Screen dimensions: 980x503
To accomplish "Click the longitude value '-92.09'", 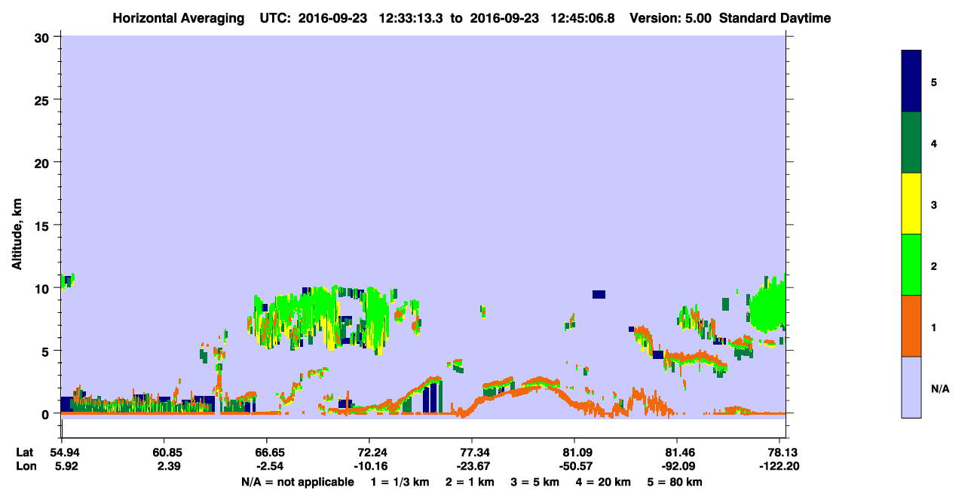I will click(x=677, y=466).
